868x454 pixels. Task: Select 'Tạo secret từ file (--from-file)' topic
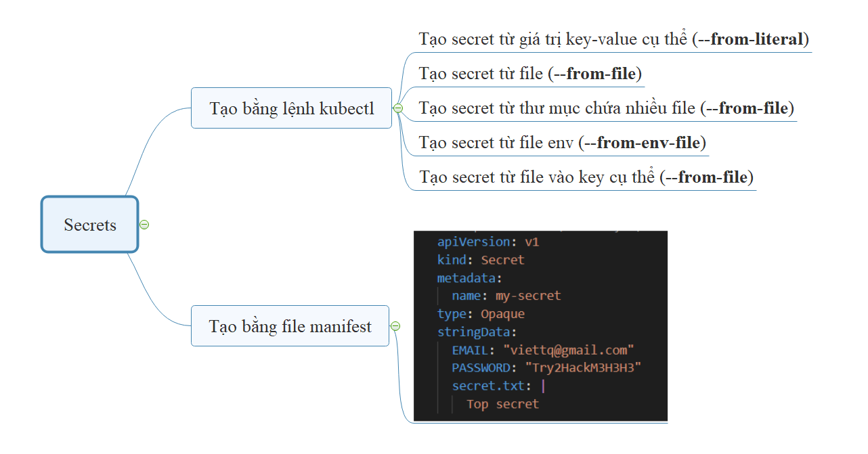530,74
